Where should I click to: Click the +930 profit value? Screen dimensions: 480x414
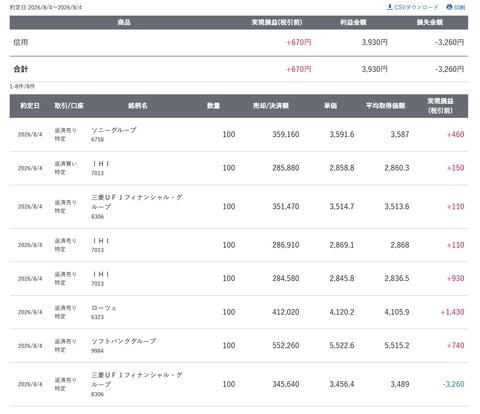pyautogui.click(x=455, y=278)
